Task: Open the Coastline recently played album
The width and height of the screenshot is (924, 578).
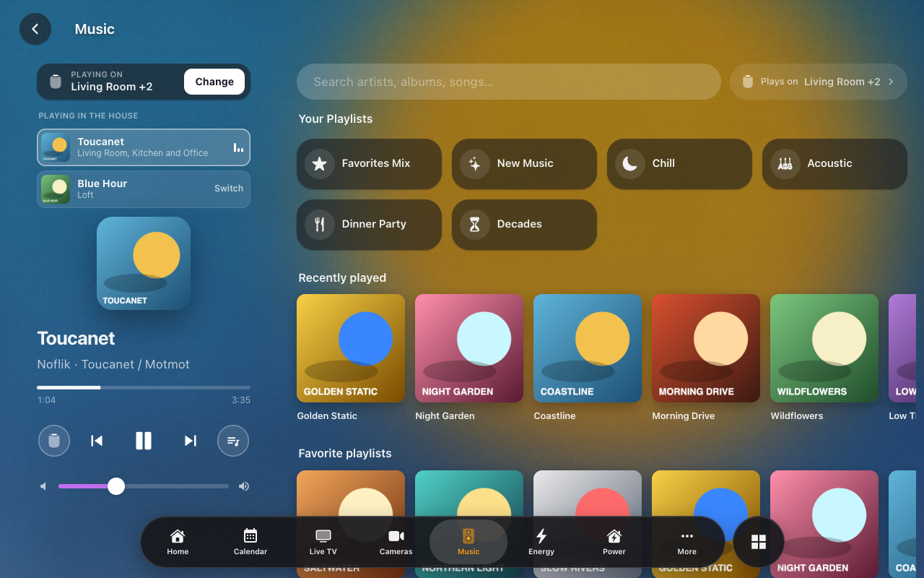Action: coord(588,348)
